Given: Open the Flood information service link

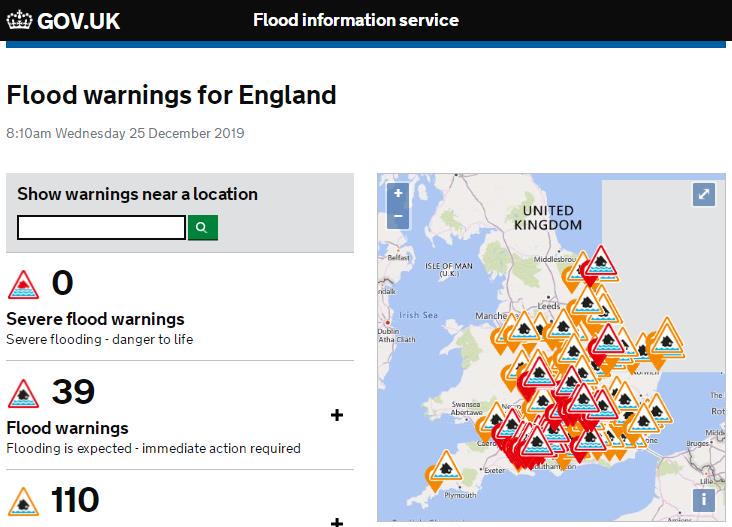Looking at the screenshot, I should click(356, 20).
